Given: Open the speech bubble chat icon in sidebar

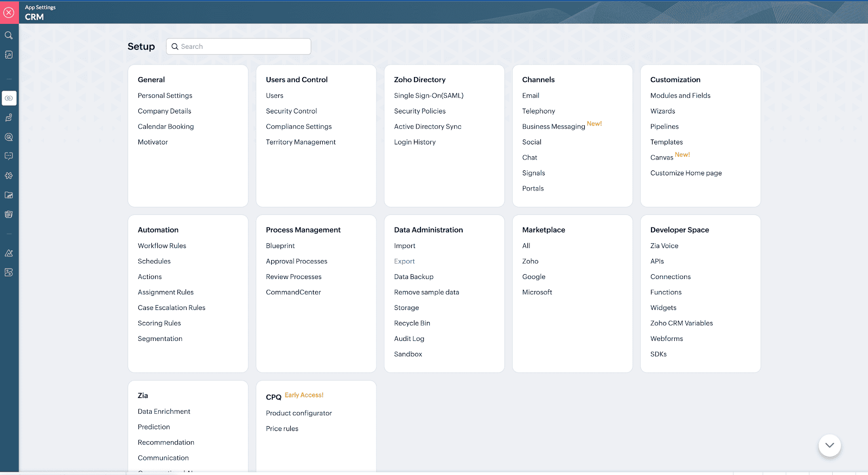Looking at the screenshot, I should [x=9, y=156].
